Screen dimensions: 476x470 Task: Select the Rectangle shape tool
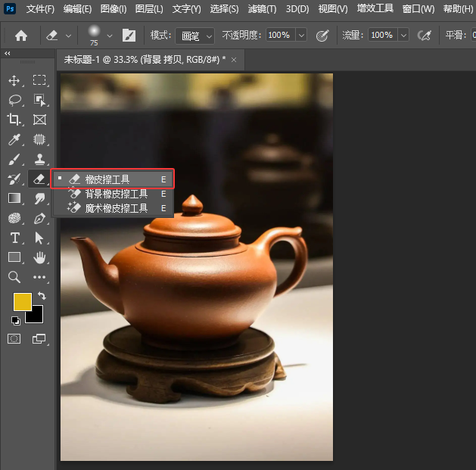14,257
